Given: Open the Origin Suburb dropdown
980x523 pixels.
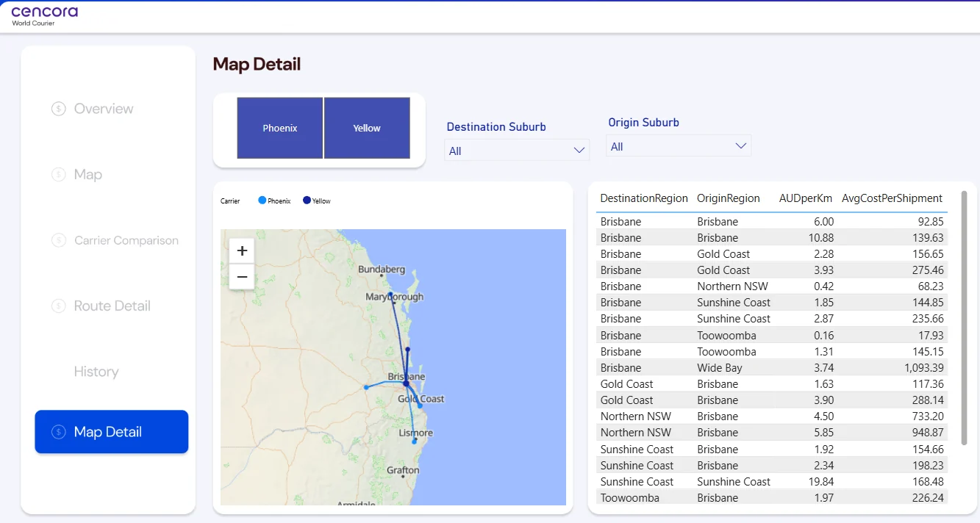Looking at the screenshot, I should (x=679, y=146).
